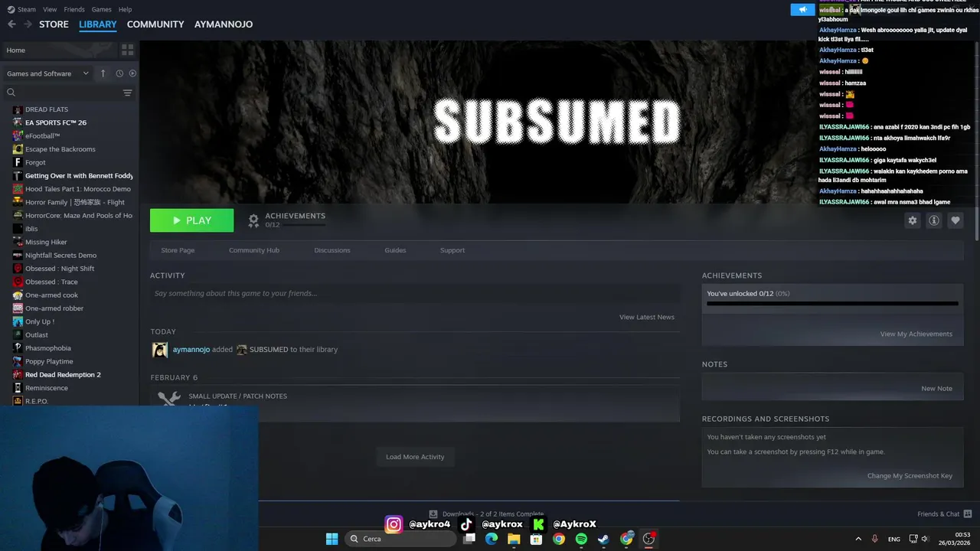Open the AYMANNOJO profile section
The image size is (980, 551).
(x=224, y=24)
